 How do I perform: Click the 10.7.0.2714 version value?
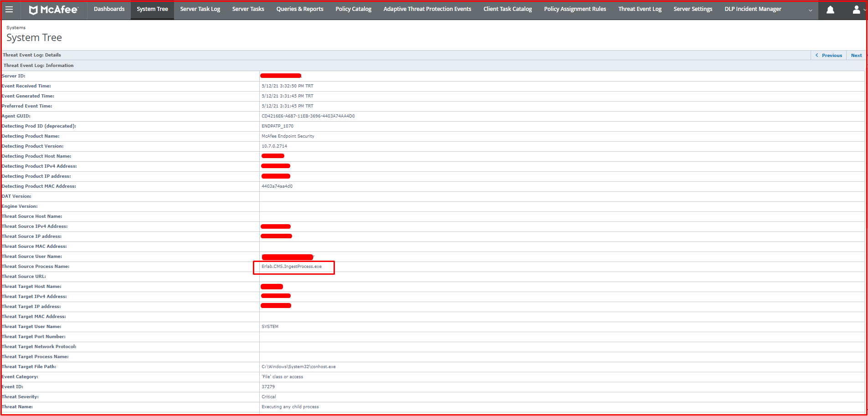[274, 146]
